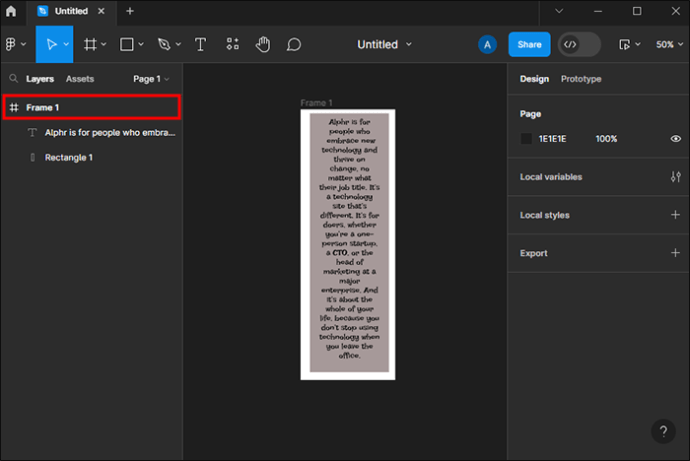This screenshot has height=461, width=690.
Task: Click the Home icon
Action: [x=11, y=11]
